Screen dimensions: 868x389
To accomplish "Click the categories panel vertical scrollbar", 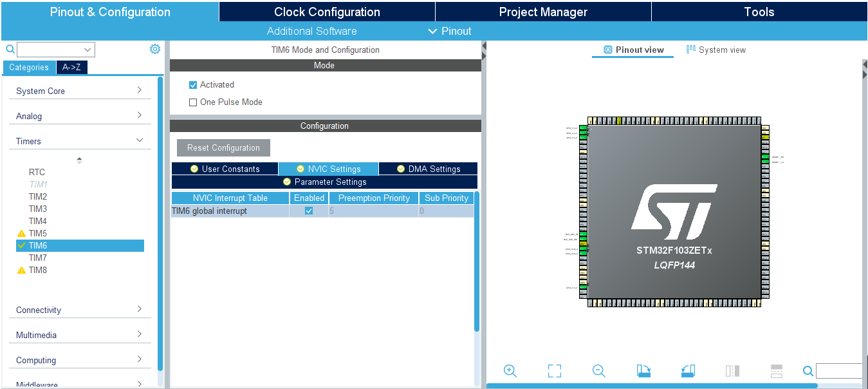I will (x=160, y=224).
